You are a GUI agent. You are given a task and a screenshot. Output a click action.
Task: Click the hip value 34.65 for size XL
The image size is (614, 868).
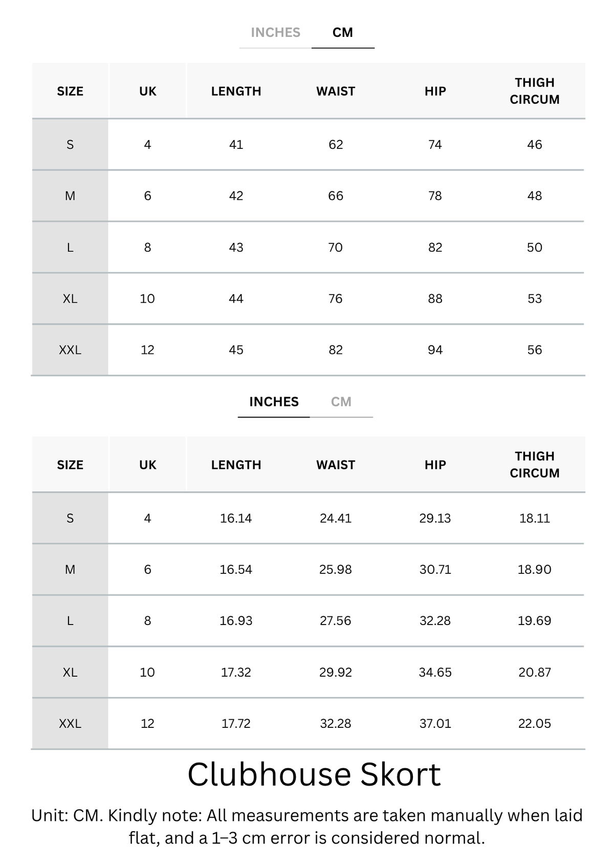tap(435, 673)
